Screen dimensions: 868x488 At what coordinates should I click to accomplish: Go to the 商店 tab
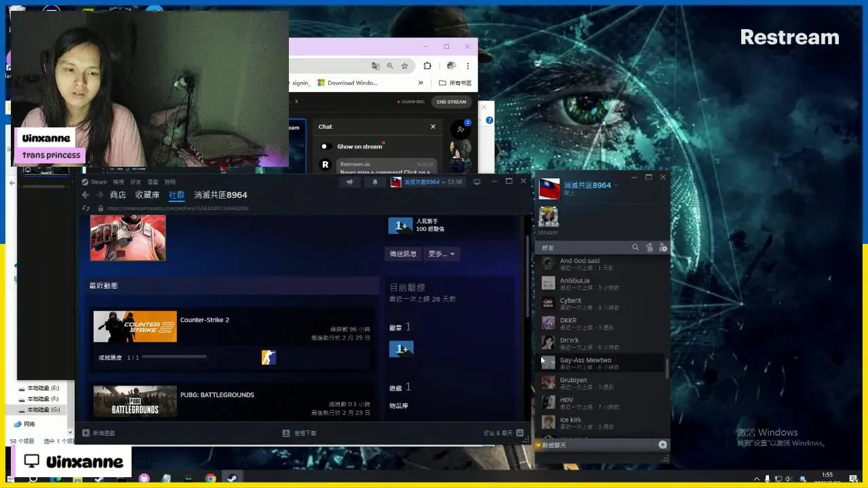(118, 195)
